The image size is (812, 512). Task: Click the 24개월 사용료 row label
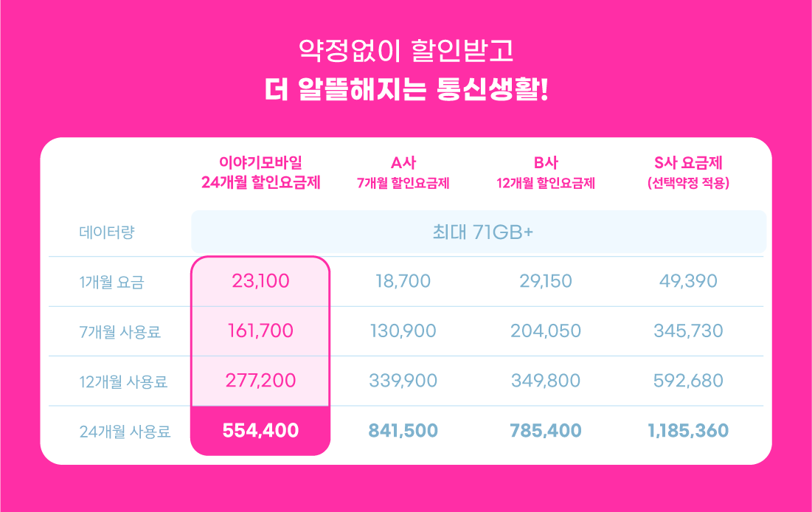pos(125,431)
